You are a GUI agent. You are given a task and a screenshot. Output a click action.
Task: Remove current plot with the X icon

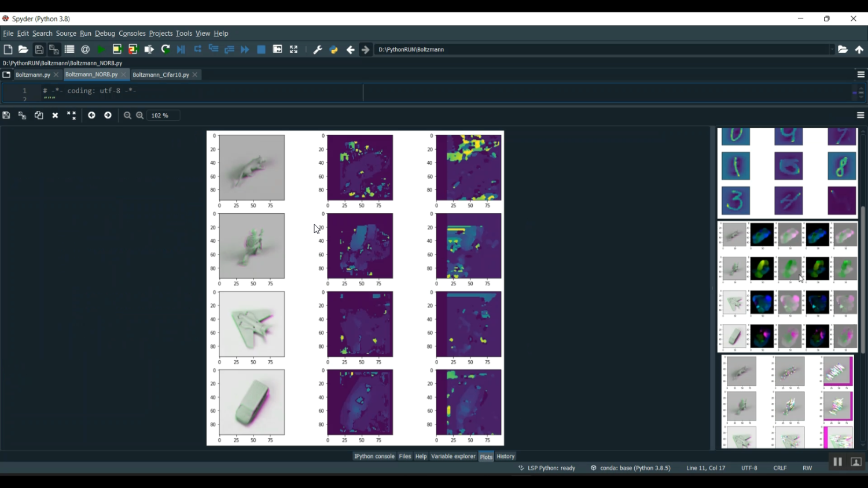pos(56,116)
